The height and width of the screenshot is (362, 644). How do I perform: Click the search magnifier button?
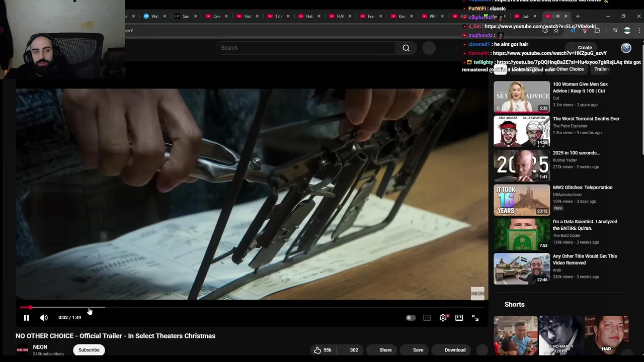[x=406, y=48]
